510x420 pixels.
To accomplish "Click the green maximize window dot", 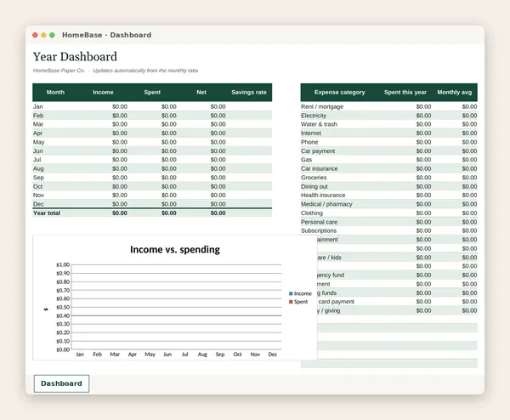I will 52,35.
